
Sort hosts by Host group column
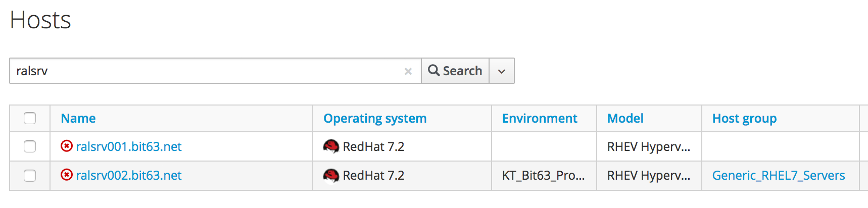[744, 118]
